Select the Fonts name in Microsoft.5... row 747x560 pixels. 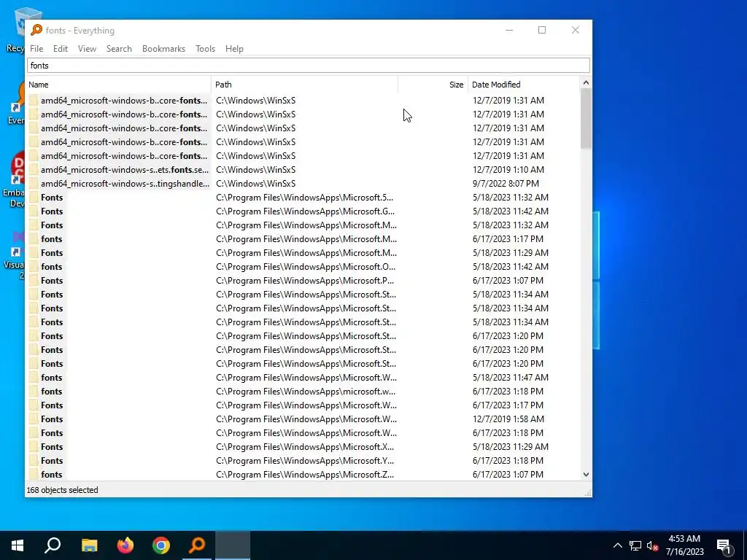pos(52,198)
